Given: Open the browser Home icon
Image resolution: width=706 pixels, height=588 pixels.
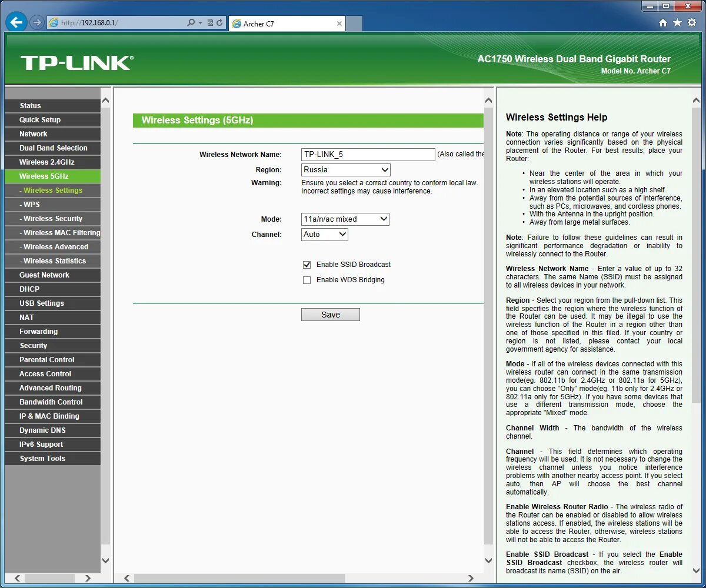Looking at the screenshot, I should pyautogui.click(x=663, y=23).
